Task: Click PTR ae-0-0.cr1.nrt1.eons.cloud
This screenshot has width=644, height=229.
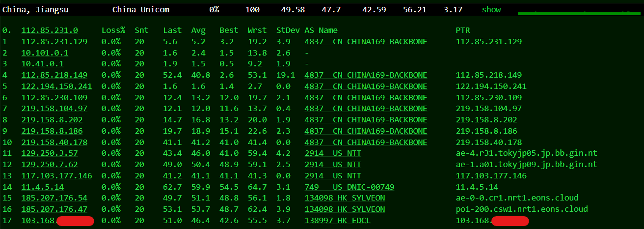Action: 517,198
